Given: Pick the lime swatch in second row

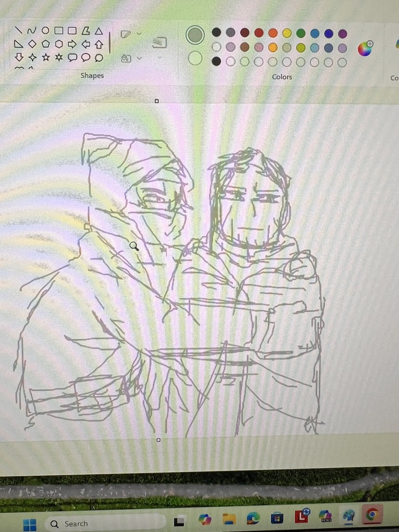Looking at the screenshot, I should coord(301,47).
